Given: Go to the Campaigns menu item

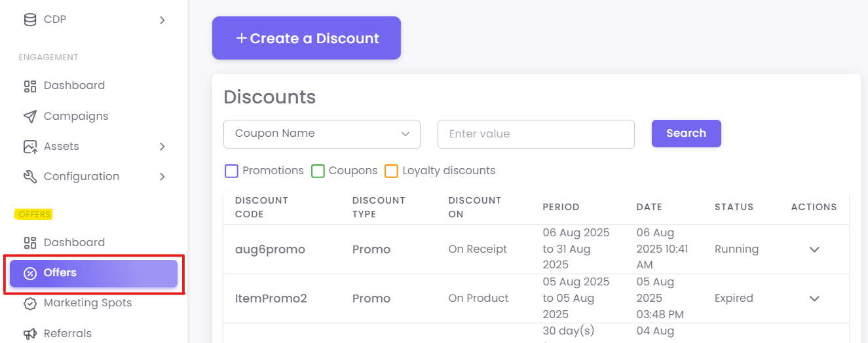Looking at the screenshot, I should pos(76,117).
